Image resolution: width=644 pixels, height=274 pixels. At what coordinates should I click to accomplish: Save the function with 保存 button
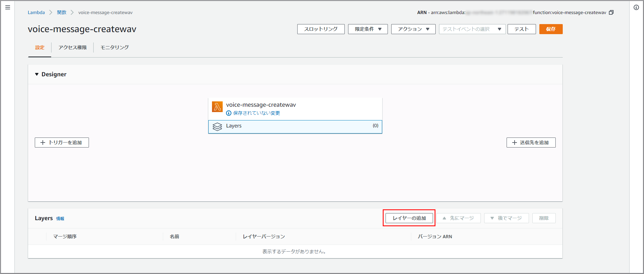coord(551,29)
